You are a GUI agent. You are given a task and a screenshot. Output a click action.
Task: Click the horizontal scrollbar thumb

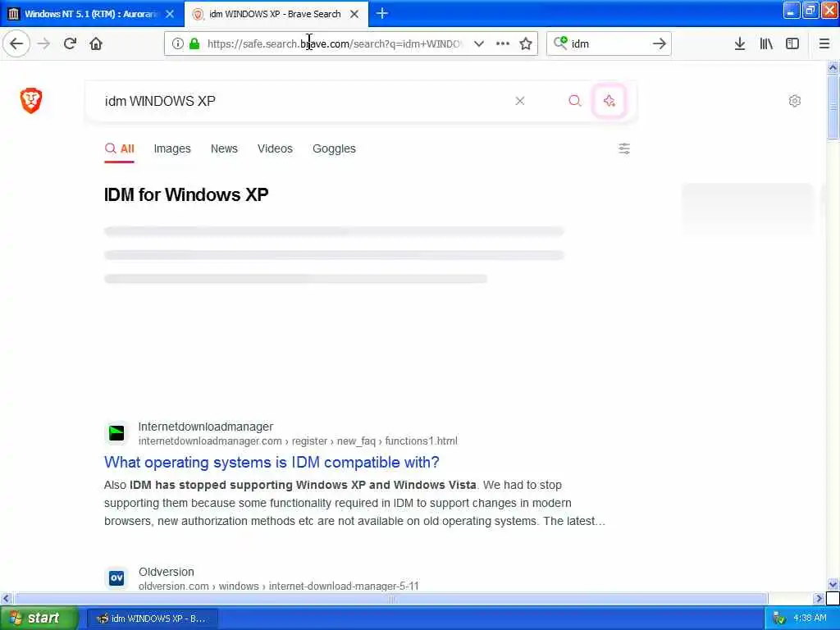tap(390, 598)
